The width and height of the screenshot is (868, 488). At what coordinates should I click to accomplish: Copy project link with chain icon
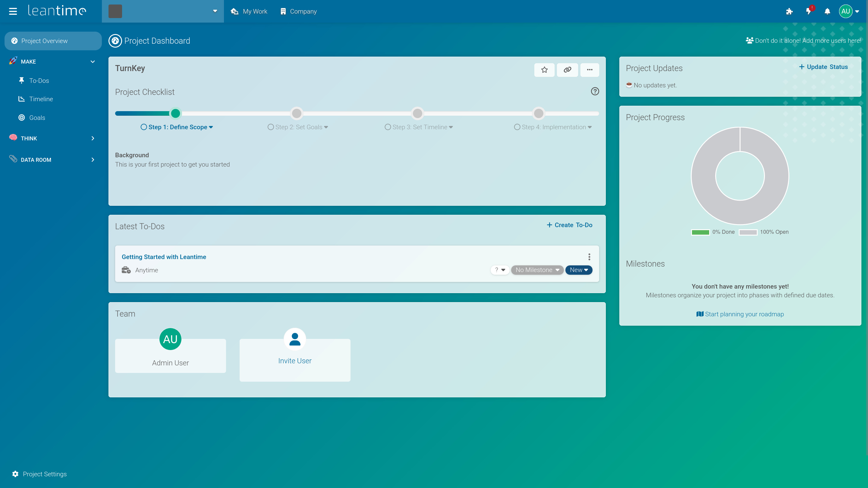click(567, 70)
